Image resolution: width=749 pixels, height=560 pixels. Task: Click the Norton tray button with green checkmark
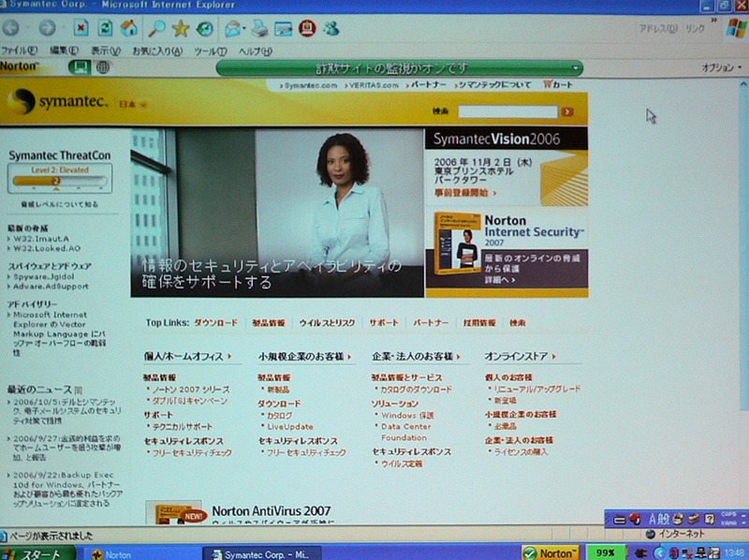551,553
